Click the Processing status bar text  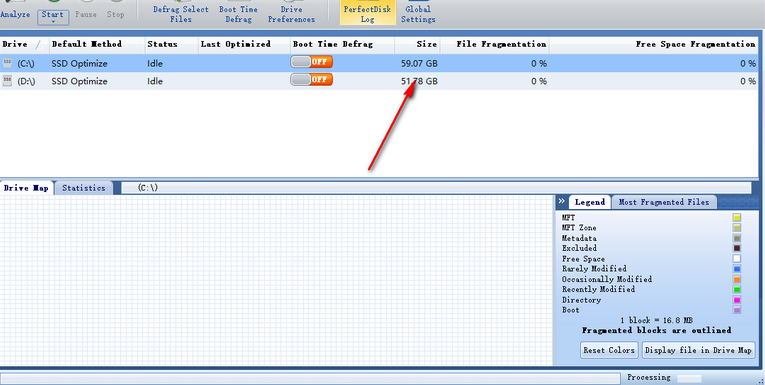648,378
